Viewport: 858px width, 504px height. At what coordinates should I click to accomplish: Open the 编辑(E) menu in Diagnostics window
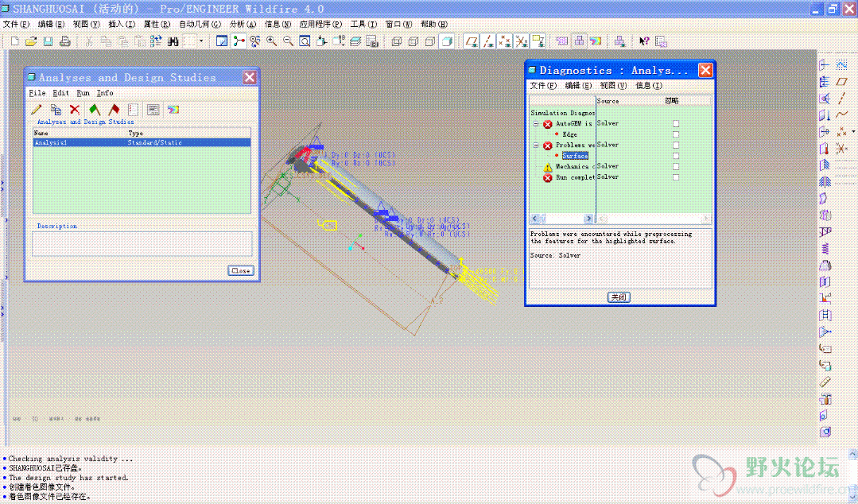578,85
